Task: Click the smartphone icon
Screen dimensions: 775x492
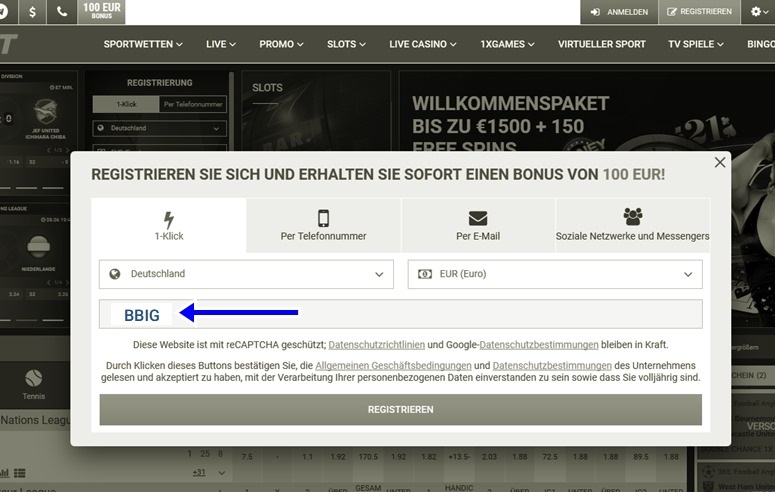Action: pyautogui.click(x=323, y=218)
